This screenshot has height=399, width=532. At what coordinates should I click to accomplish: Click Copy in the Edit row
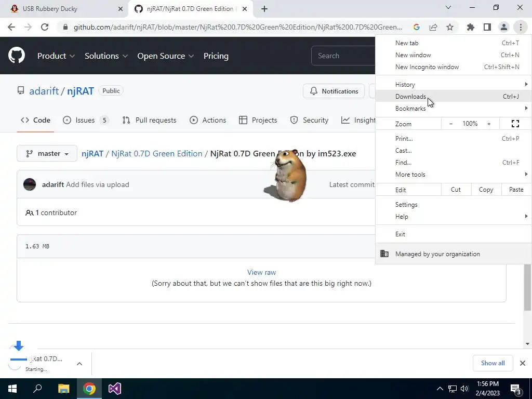tap(486, 190)
